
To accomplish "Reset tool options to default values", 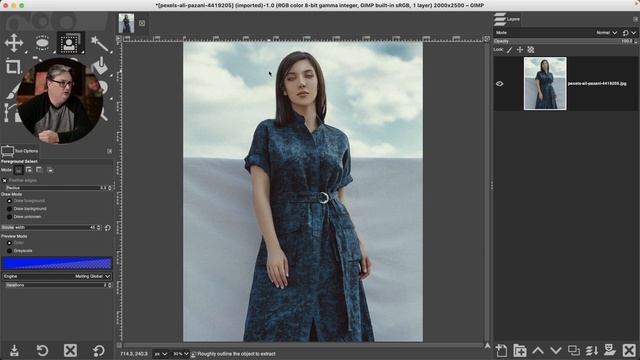I will click(x=98, y=350).
